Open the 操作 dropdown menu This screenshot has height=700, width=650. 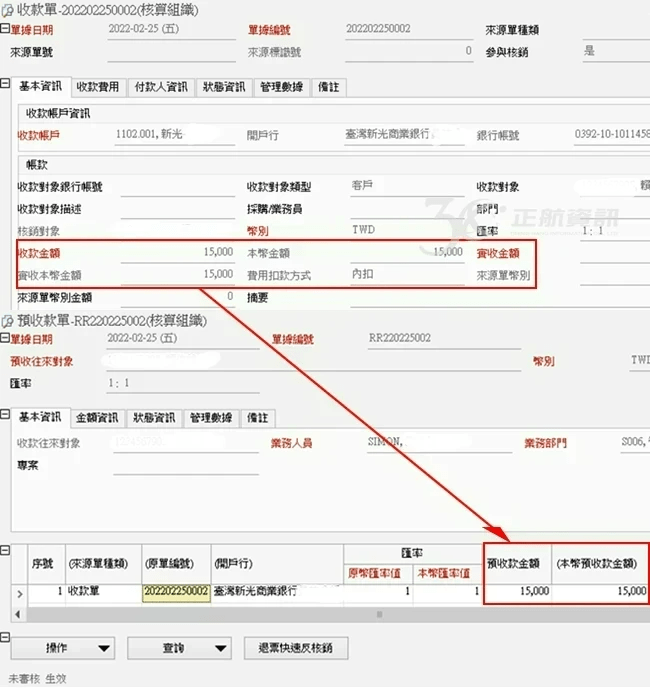coord(65,648)
